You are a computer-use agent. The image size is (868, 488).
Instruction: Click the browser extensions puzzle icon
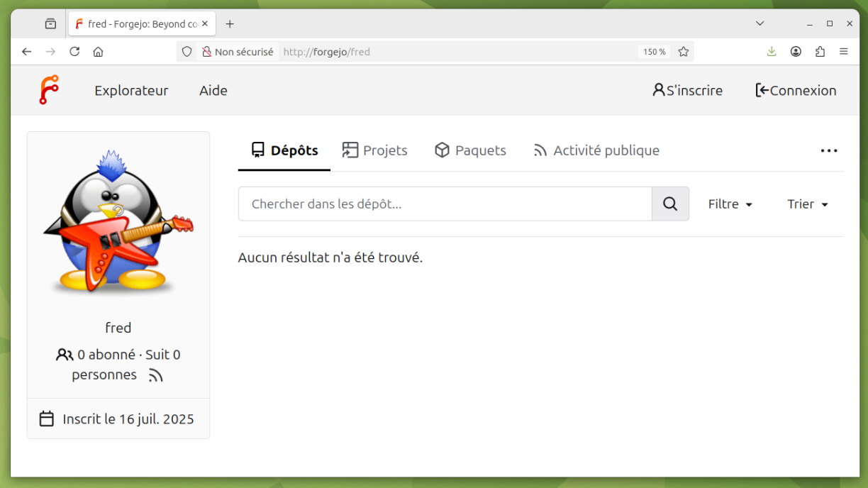(x=820, y=52)
